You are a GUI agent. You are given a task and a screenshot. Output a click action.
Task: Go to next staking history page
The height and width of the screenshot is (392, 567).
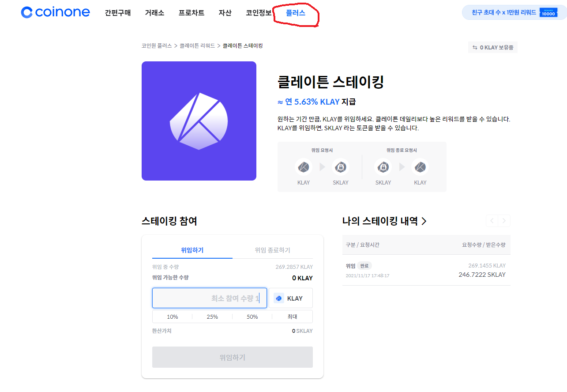(x=504, y=221)
